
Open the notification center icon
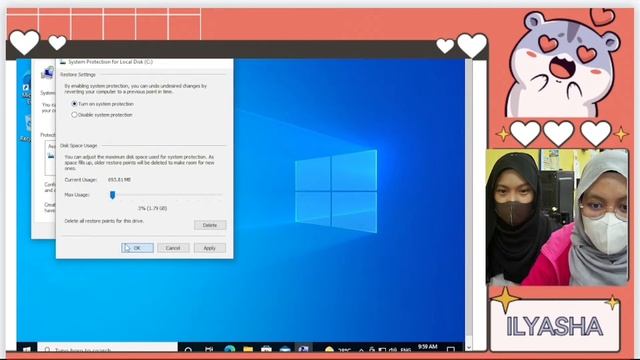[x=451, y=349]
